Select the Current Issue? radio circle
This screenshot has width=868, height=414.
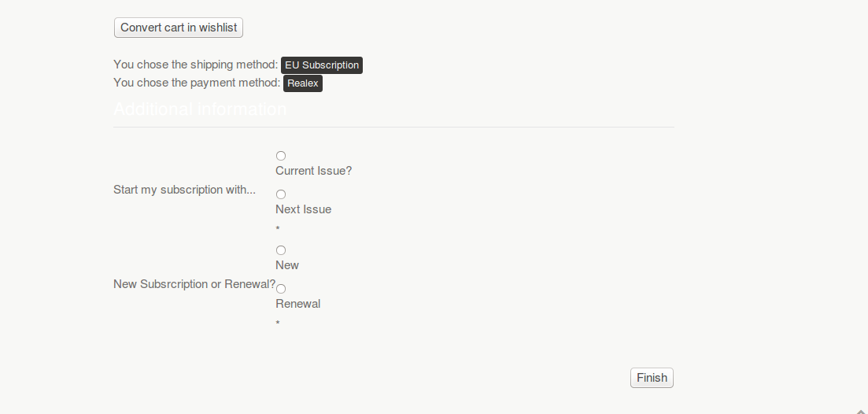click(281, 156)
